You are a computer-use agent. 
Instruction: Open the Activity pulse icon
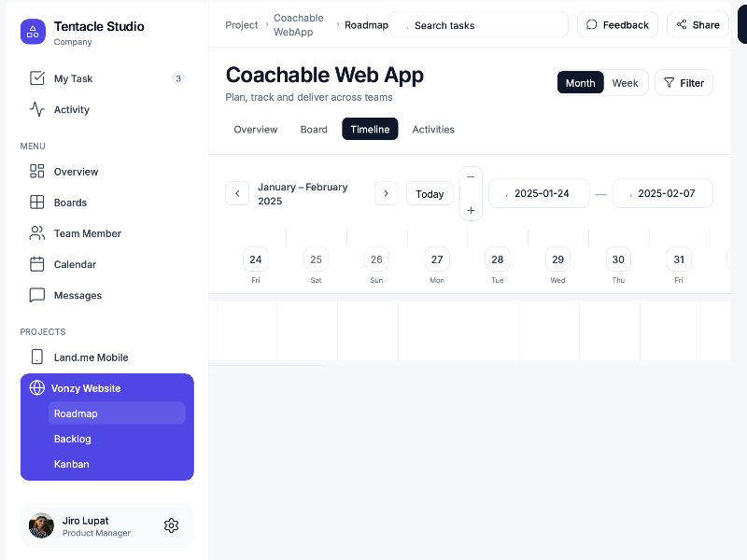(x=37, y=109)
